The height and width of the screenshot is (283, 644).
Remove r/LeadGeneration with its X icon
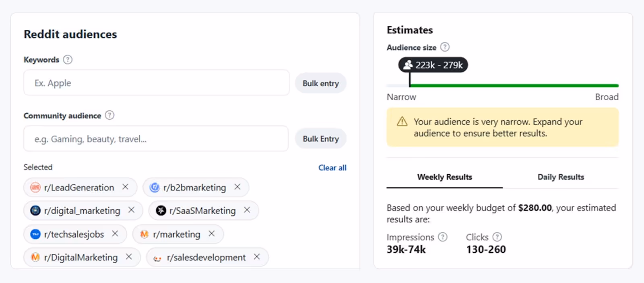pos(126,187)
